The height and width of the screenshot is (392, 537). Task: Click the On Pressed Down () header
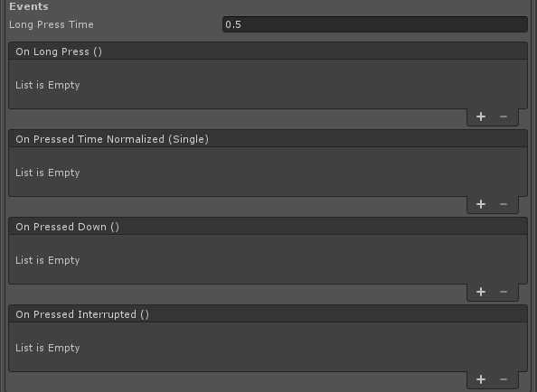click(268, 227)
